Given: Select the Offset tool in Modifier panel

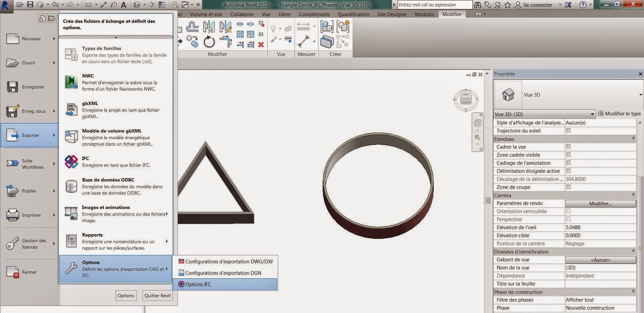Looking at the screenshot, I should click(192, 27).
